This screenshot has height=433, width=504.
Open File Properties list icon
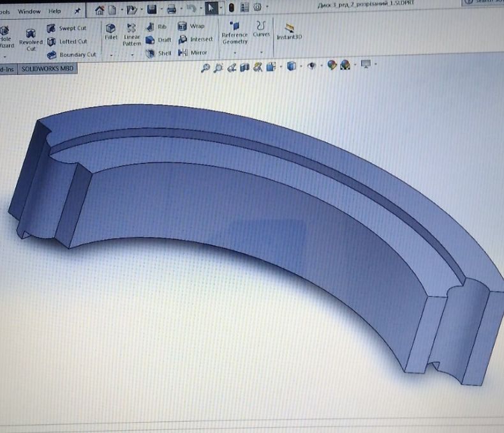coord(244,8)
